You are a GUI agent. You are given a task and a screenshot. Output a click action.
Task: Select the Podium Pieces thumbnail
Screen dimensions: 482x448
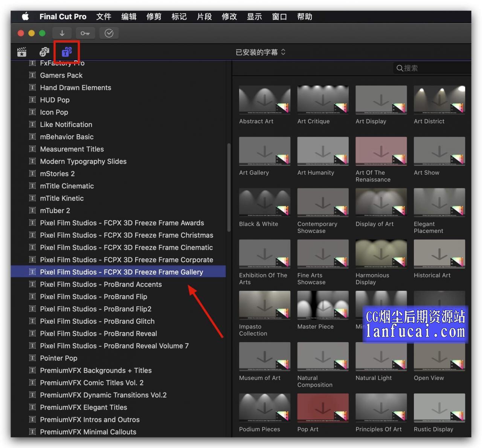[x=265, y=408]
